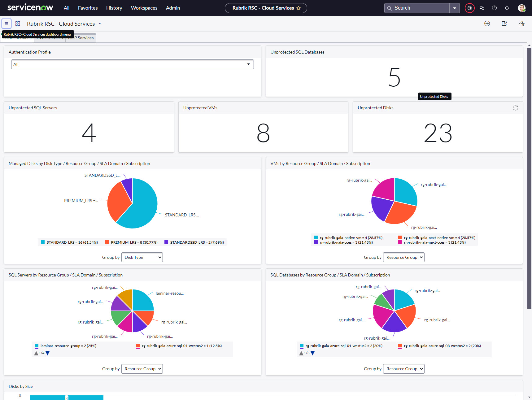
Task: Open the notifications bell
Action: pyautogui.click(x=507, y=8)
